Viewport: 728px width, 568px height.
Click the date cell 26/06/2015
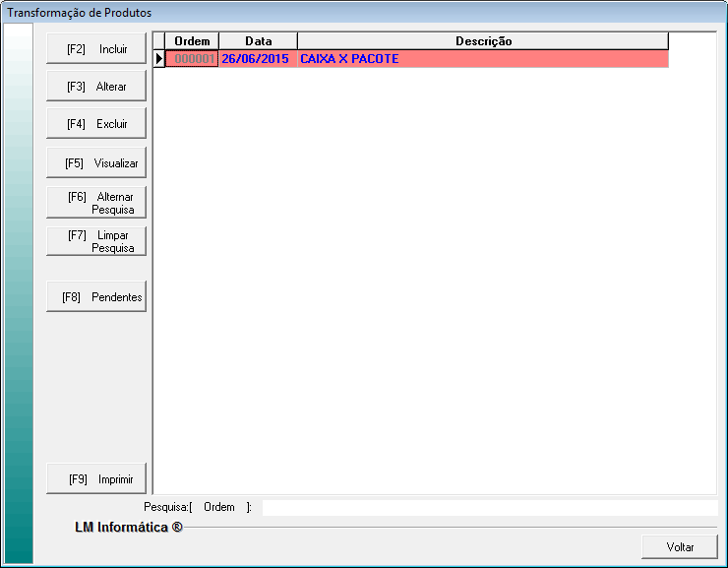[x=255, y=59]
